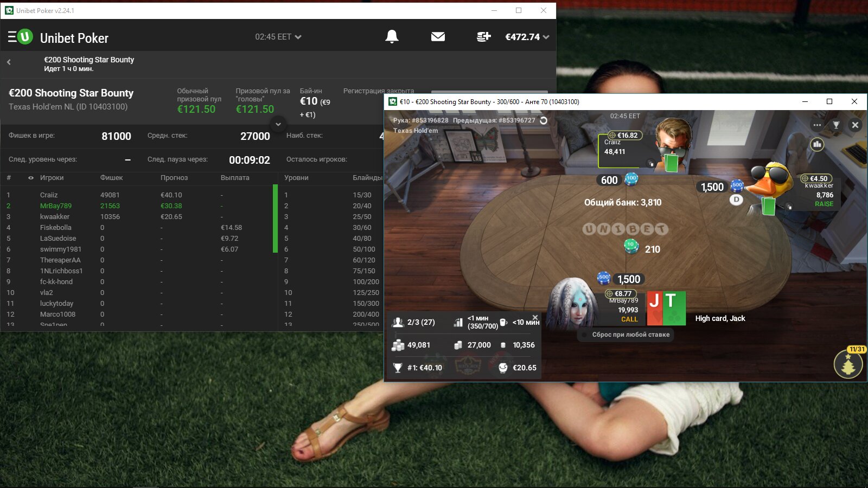Viewport: 868px width, 488px height.
Task: Click the largest stack chips icon 49,081
Action: [398, 345]
